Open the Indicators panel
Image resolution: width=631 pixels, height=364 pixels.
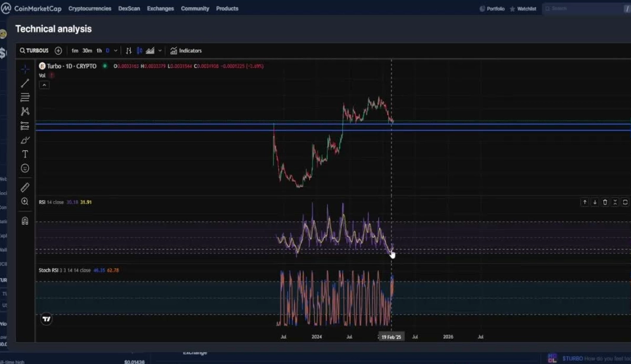click(186, 50)
